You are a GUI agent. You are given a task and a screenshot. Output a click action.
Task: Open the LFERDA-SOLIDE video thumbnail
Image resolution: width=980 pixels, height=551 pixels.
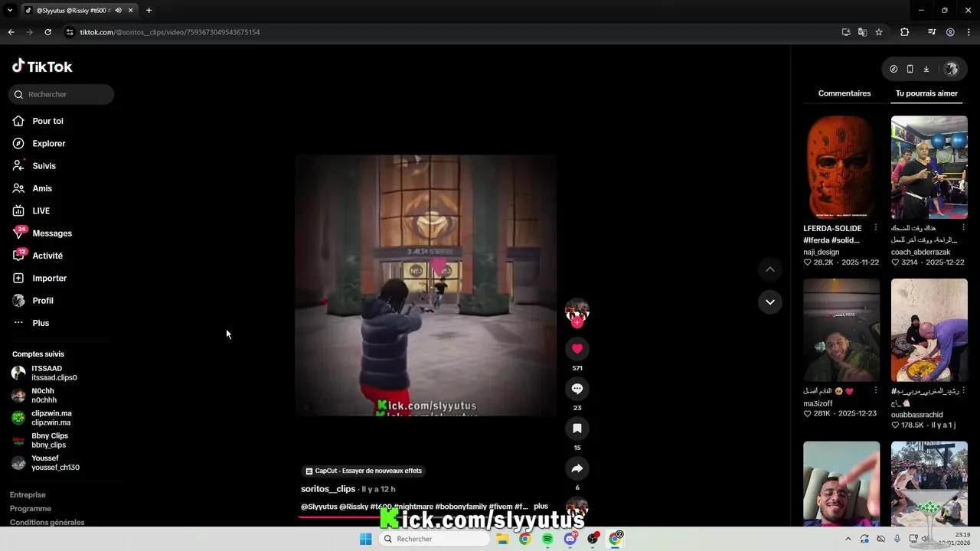[841, 168]
